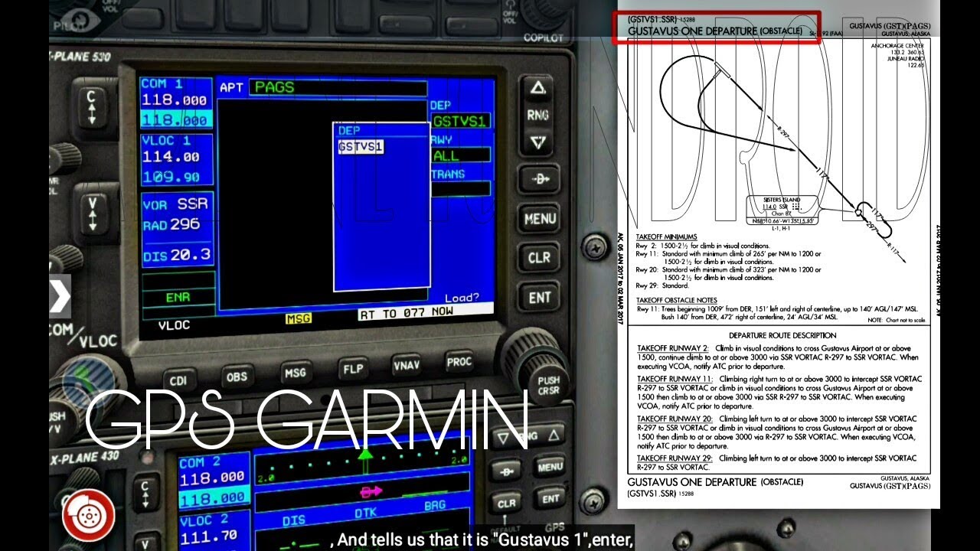Click the TAKEOFF RUNWAY 2 paragraph
The height and width of the screenshot is (551, 980).
coord(777,357)
